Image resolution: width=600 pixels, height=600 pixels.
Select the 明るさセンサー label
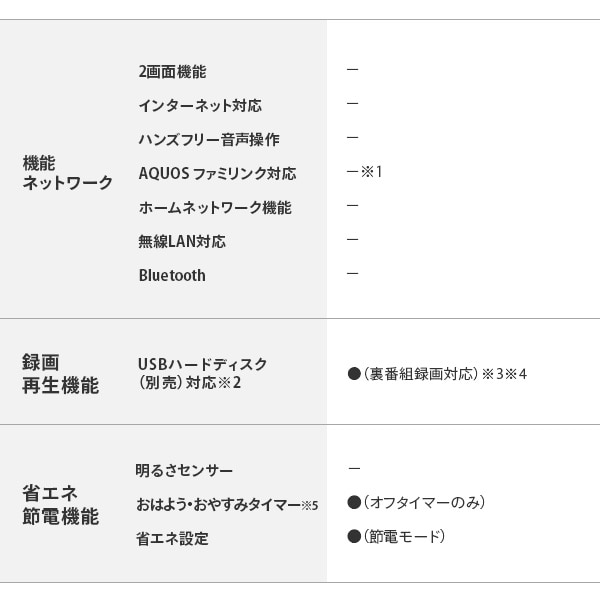pyautogui.click(x=184, y=470)
